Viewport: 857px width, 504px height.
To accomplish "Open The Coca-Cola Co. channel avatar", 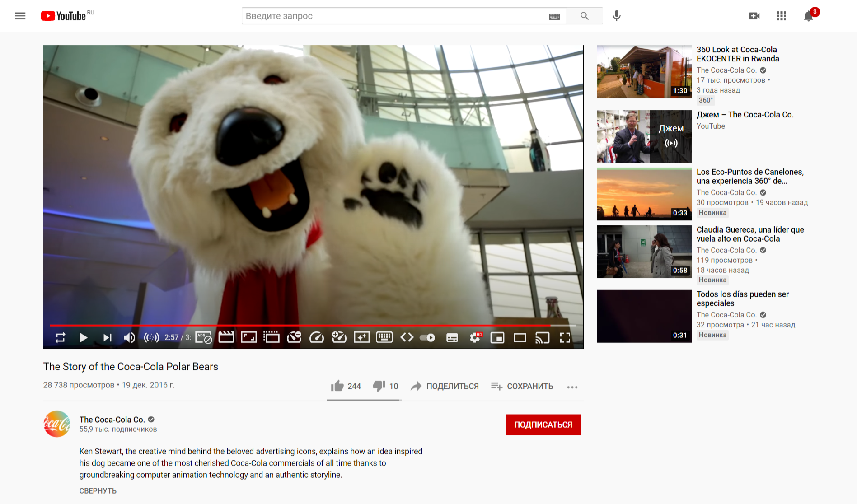I will [x=57, y=424].
